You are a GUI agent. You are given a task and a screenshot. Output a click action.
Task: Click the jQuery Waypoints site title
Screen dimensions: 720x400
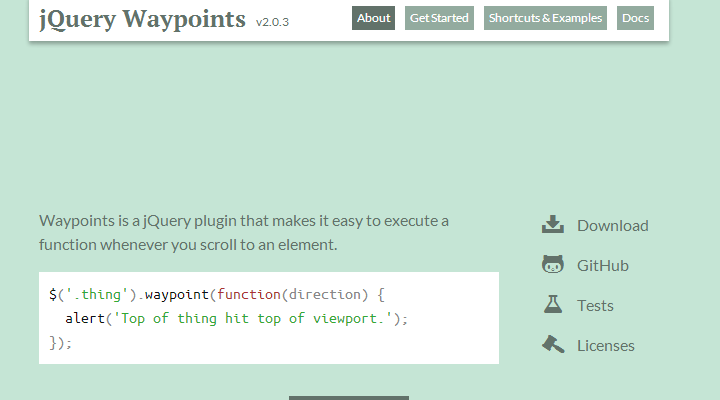142,20
